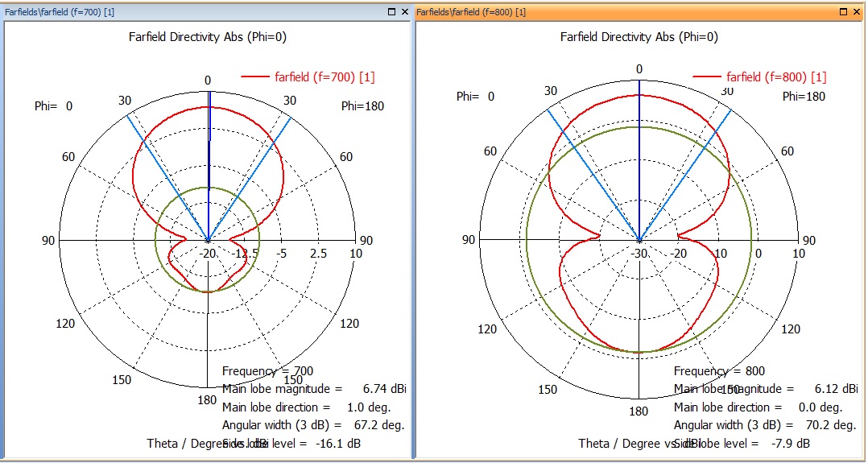Click main lobe direction 1.0 deg. value
This screenshot has height=463, width=868.
pos(369,407)
